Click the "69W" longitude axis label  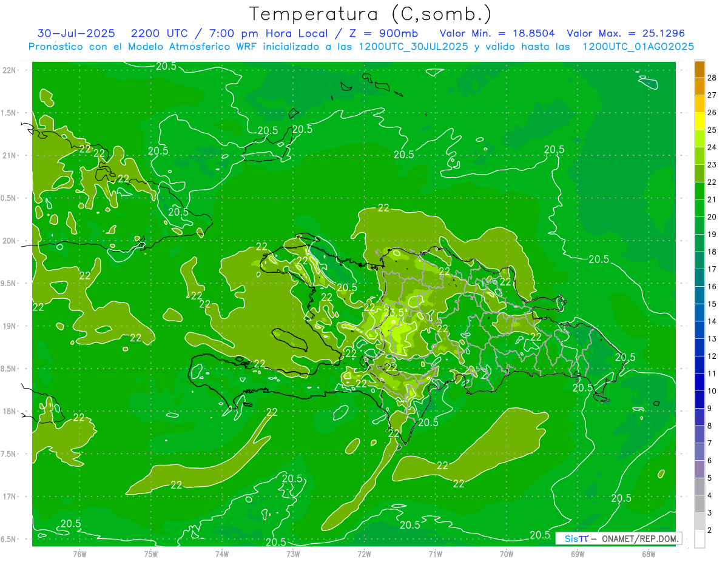coord(578,554)
